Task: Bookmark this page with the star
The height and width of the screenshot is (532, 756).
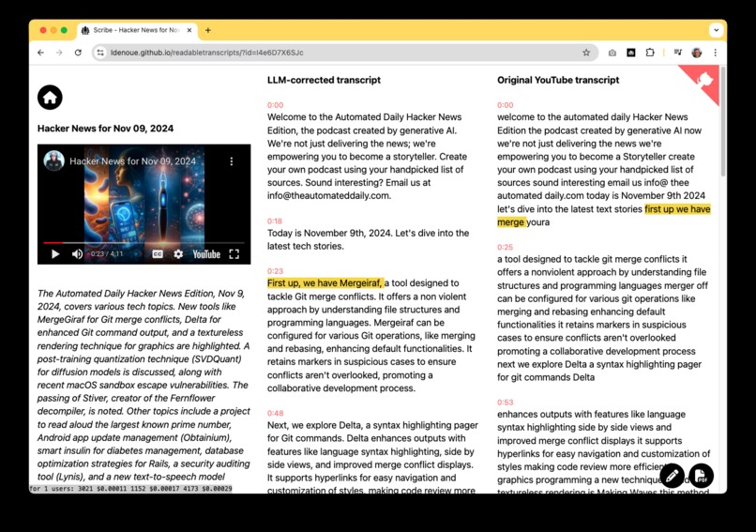Action: [x=586, y=53]
